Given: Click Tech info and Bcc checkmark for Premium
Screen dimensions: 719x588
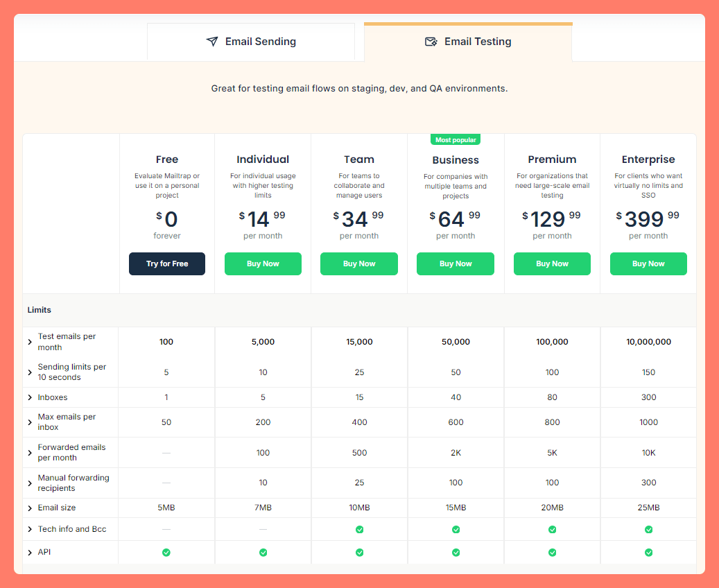Looking at the screenshot, I should tap(553, 530).
